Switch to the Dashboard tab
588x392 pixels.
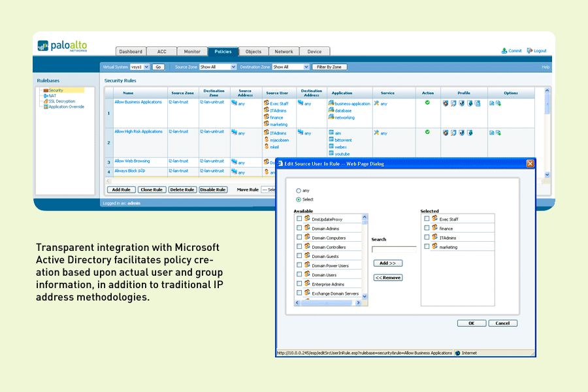131,52
